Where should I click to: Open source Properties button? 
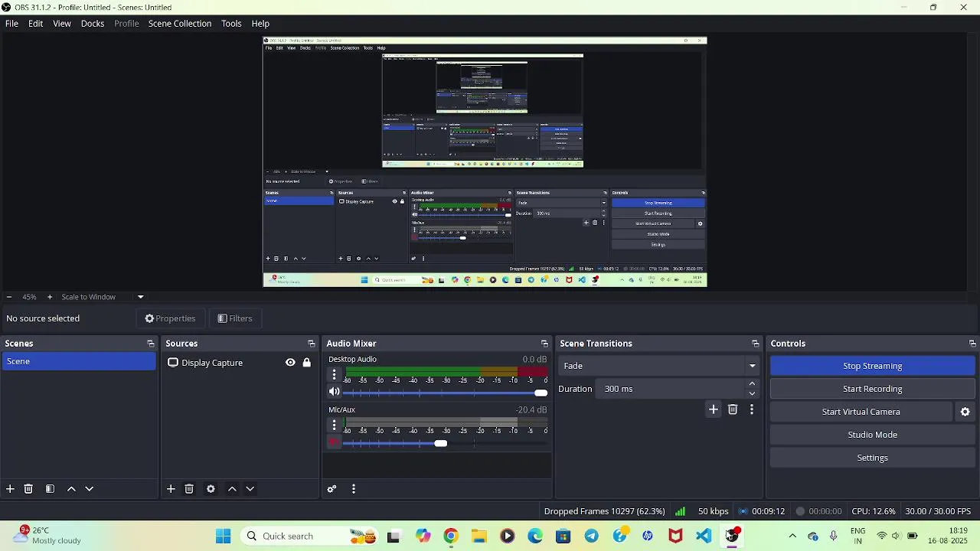click(170, 318)
